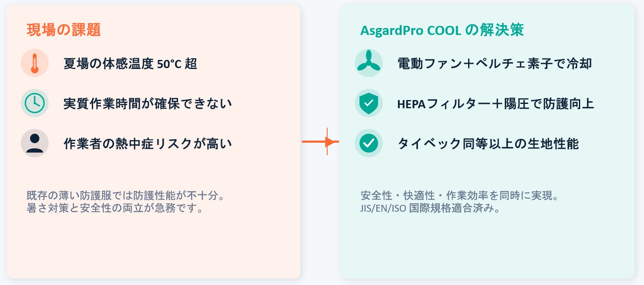Click the teal fan icon
Image resolution: width=644 pixels, height=285 pixels.
click(369, 63)
